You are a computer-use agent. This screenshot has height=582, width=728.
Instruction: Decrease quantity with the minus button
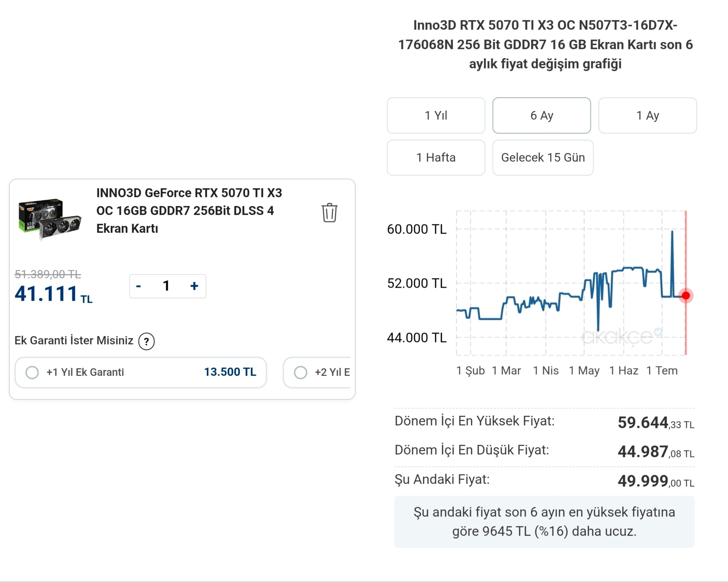(138, 286)
